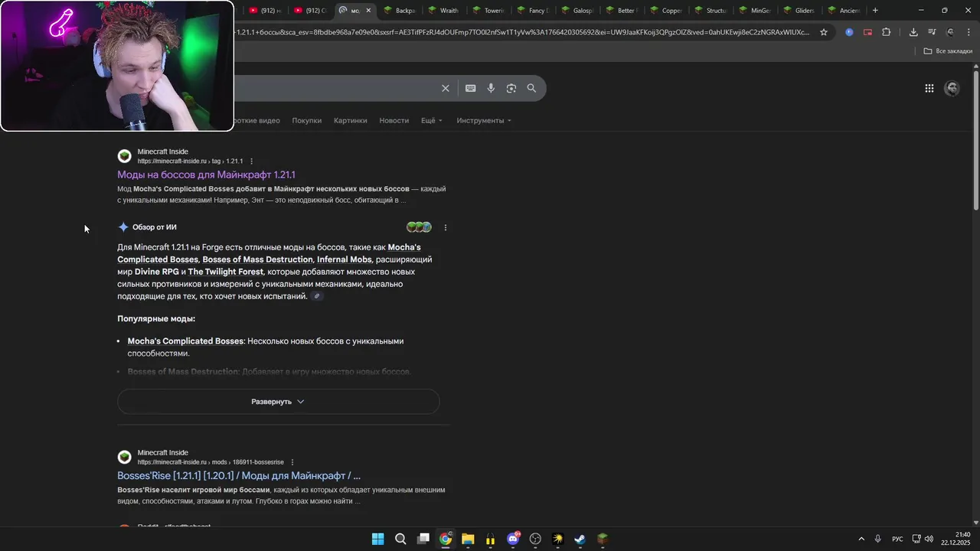
Task: Submit search with magnifier icon
Action: pos(531,88)
